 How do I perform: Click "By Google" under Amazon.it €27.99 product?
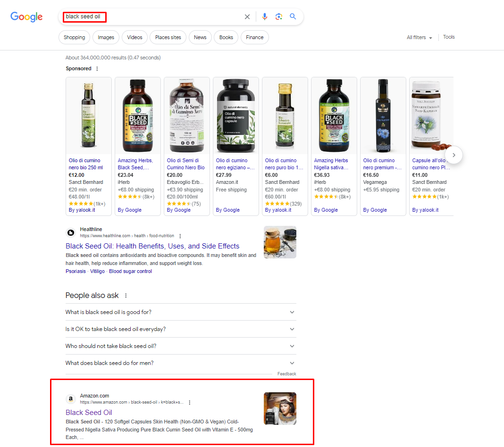pyautogui.click(x=227, y=210)
